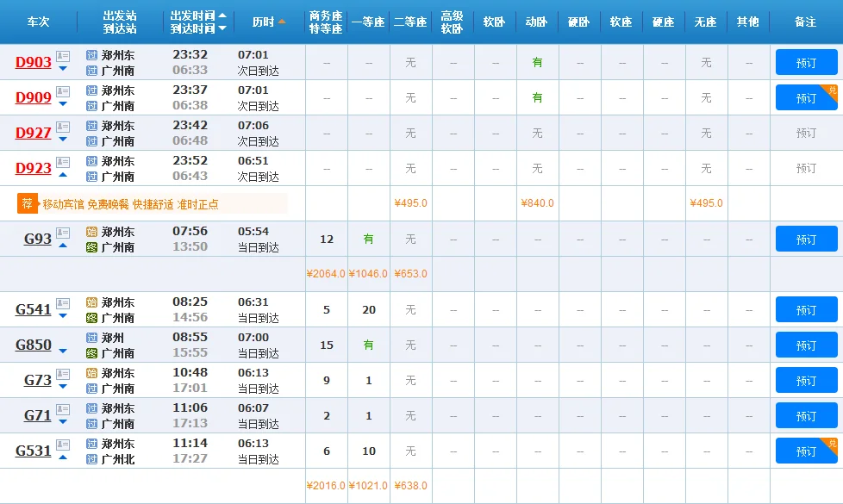Click the ¥653.0 second-class fare under G93
This screenshot has width=843, height=504.
410,274
